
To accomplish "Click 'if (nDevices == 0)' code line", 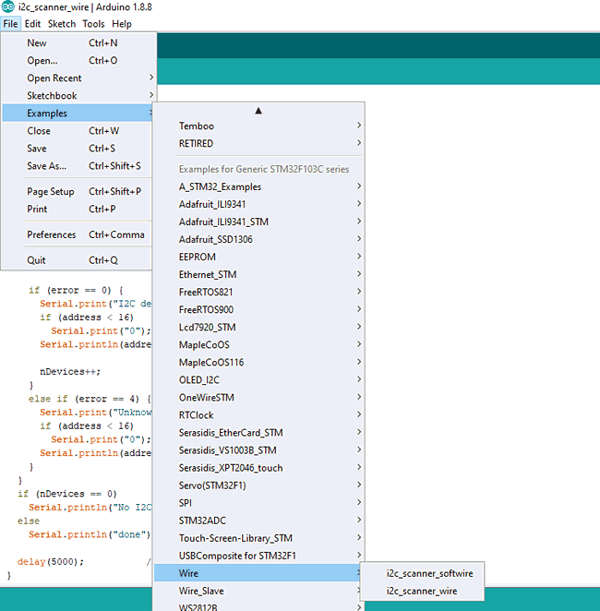I will click(x=67, y=494).
